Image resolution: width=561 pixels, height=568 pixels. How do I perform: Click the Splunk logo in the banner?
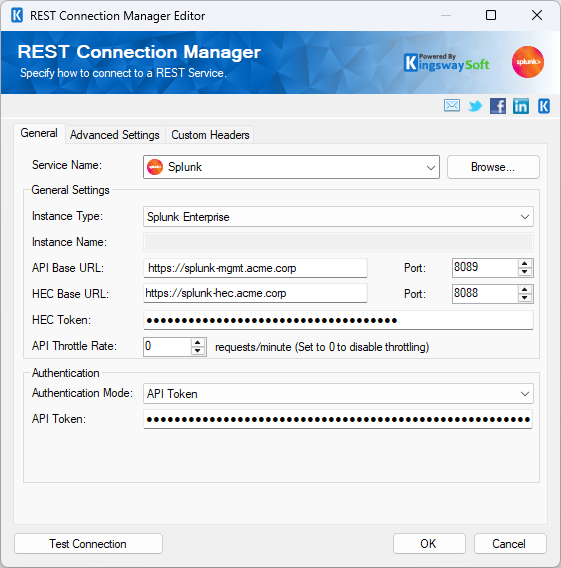pyautogui.click(x=528, y=62)
